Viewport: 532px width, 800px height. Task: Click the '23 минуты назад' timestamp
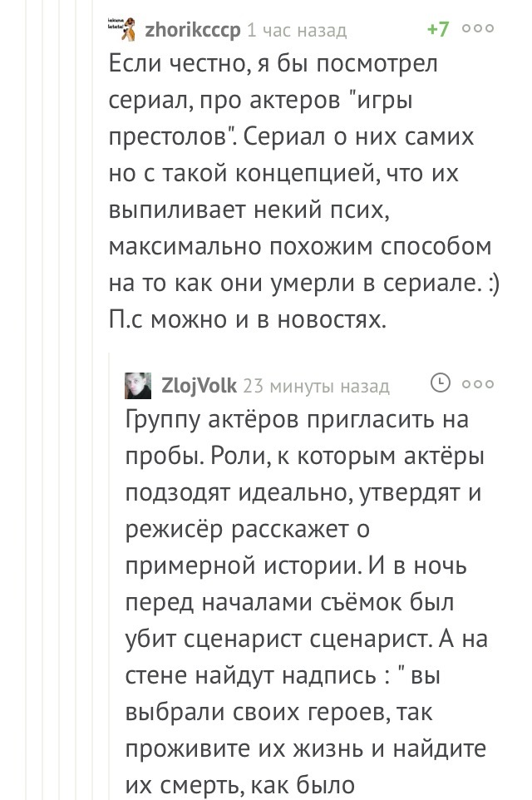(317, 385)
